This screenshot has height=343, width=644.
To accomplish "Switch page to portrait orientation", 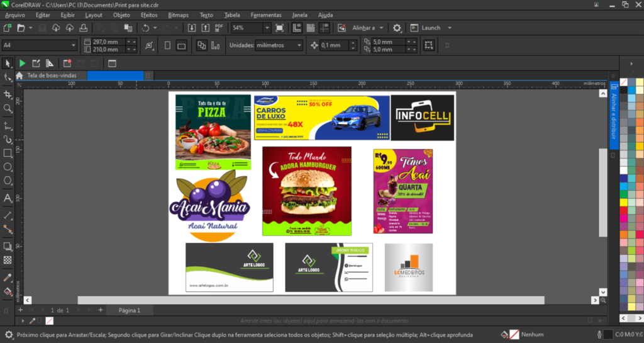I will tap(167, 45).
